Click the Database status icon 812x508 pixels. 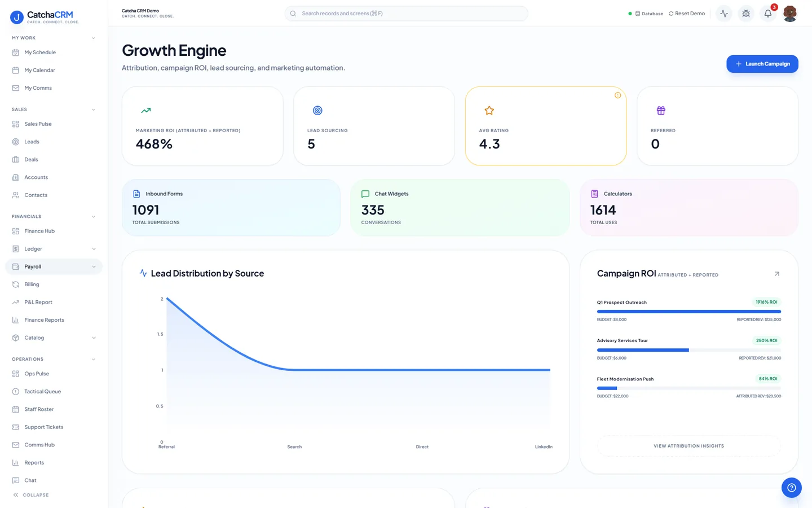[638, 14]
